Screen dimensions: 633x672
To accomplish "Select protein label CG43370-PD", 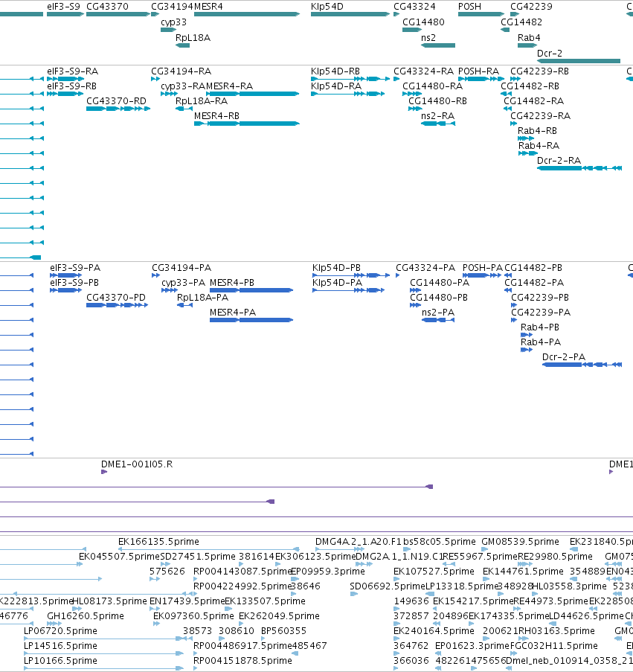I will point(116,298).
